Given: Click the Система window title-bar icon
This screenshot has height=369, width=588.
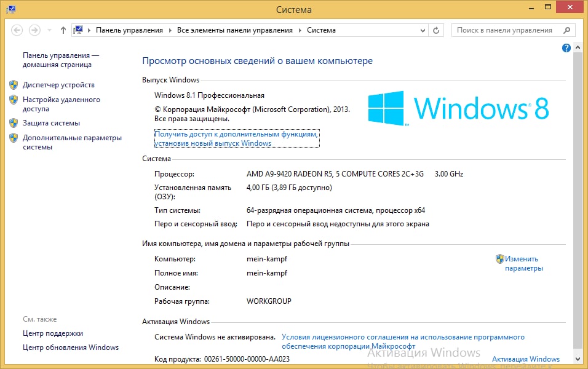Looking at the screenshot, I should click(x=11, y=9).
